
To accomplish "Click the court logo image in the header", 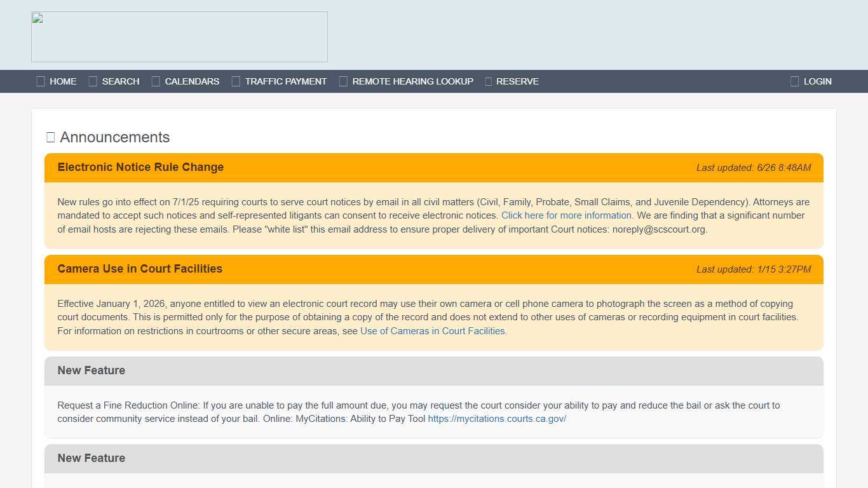I will (x=179, y=37).
